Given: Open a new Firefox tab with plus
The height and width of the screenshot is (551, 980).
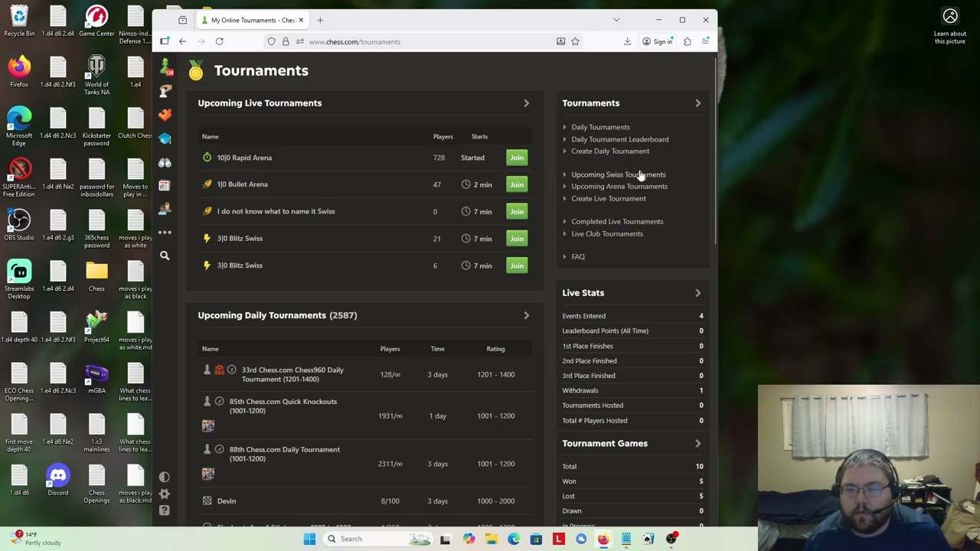Looking at the screenshot, I should pos(320,20).
